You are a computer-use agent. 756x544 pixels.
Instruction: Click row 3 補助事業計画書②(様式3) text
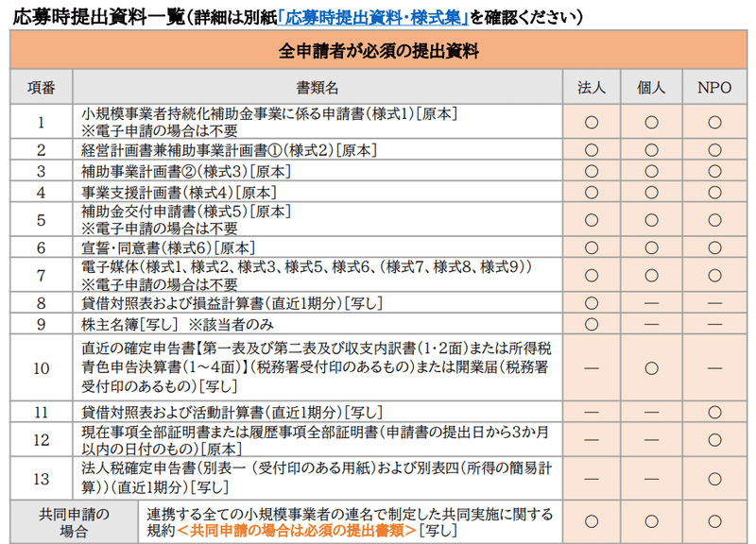(186, 171)
